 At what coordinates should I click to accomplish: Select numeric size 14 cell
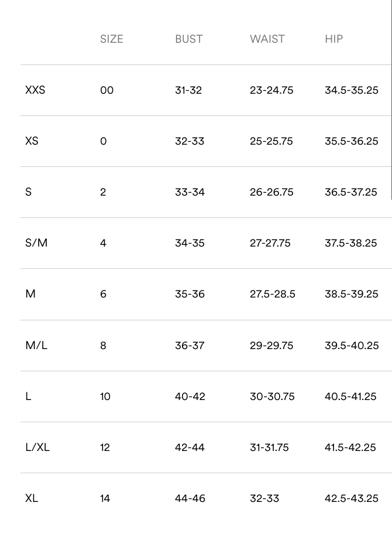click(x=105, y=498)
